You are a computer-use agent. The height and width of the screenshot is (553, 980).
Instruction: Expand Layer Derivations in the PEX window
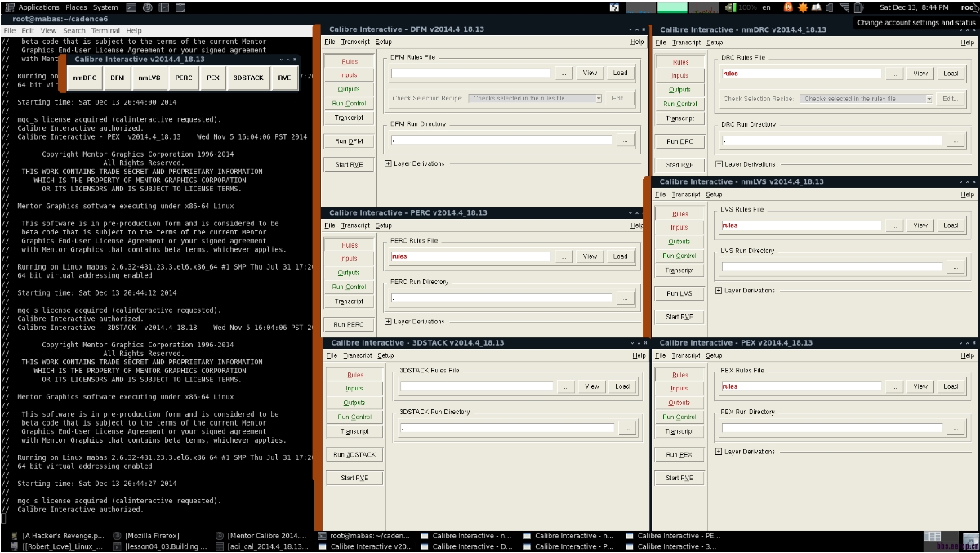pyautogui.click(x=719, y=452)
